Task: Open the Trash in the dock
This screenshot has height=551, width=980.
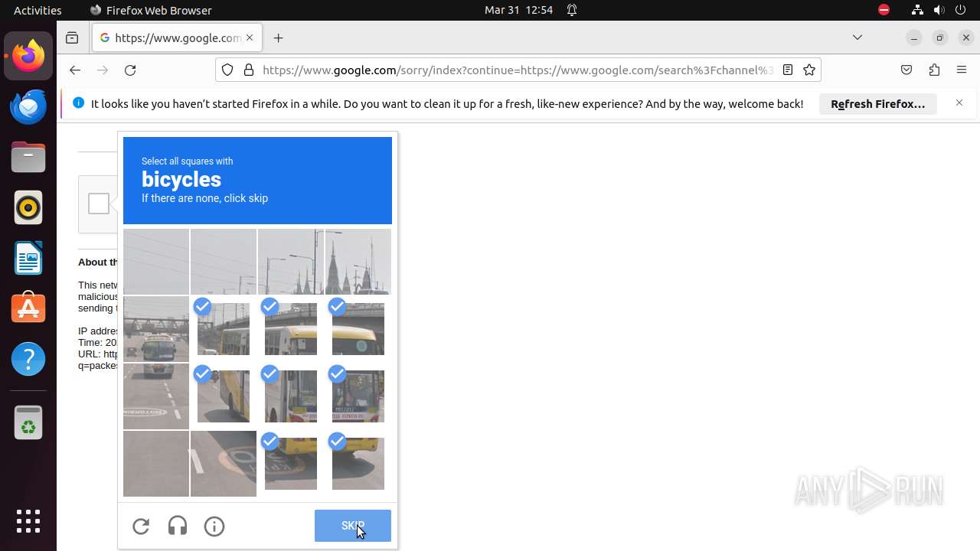Action: (28, 422)
